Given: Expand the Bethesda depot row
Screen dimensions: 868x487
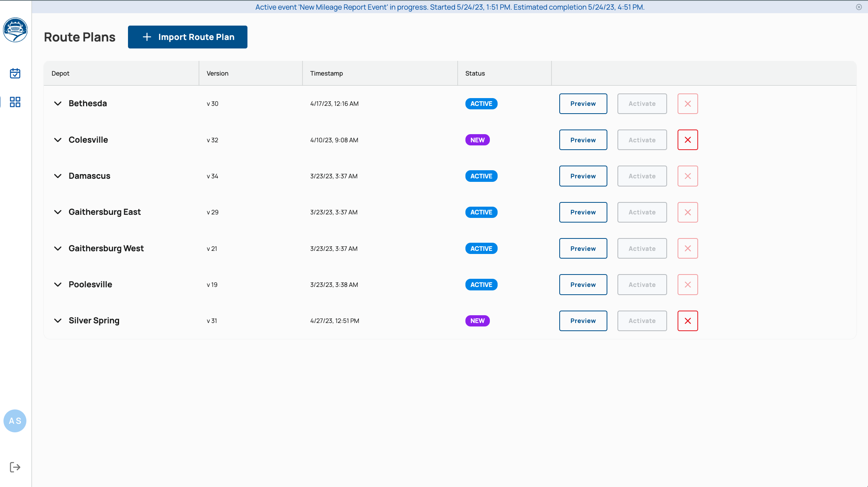Looking at the screenshot, I should pyautogui.click(x=58, y=104).
